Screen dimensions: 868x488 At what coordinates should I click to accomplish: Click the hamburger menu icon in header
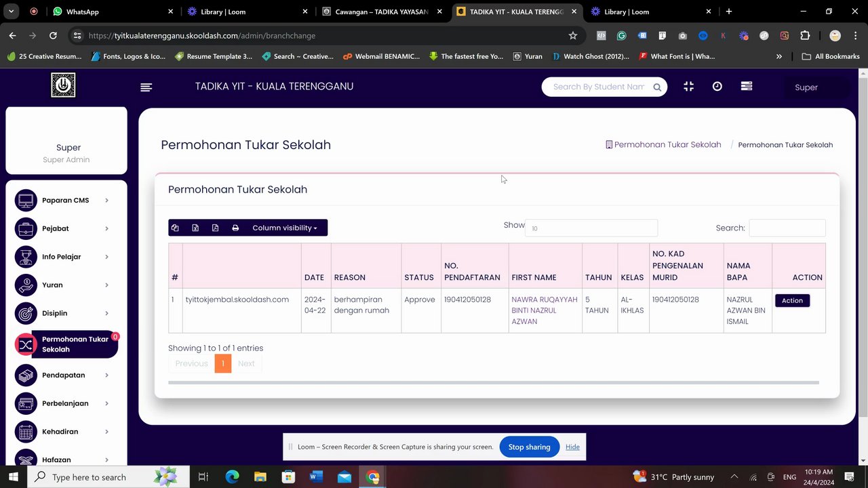point(146,87)
